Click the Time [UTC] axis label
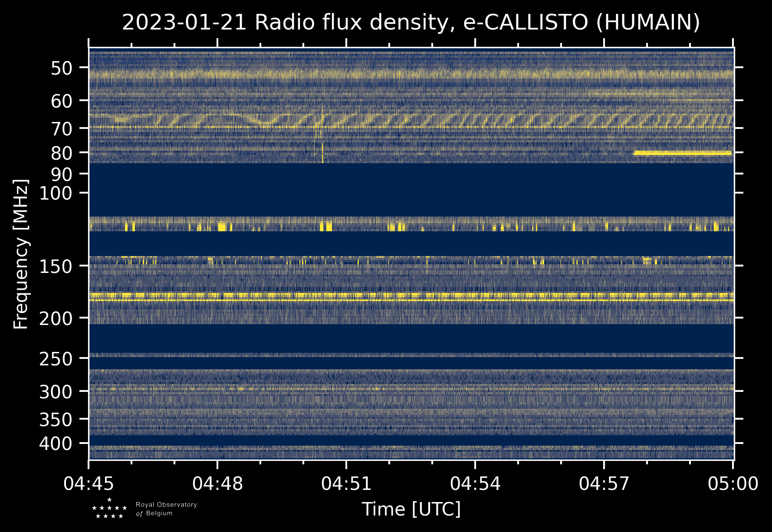The height and width of the screenshot is (532, 772). pos(411,509)
